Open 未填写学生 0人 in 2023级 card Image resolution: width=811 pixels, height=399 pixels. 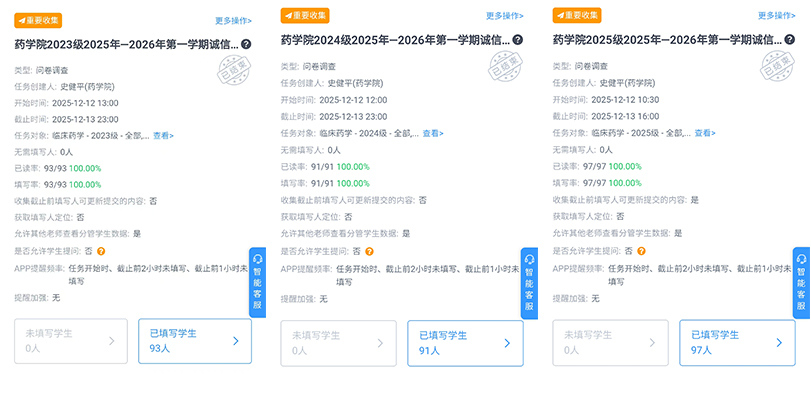click(71, 341)
